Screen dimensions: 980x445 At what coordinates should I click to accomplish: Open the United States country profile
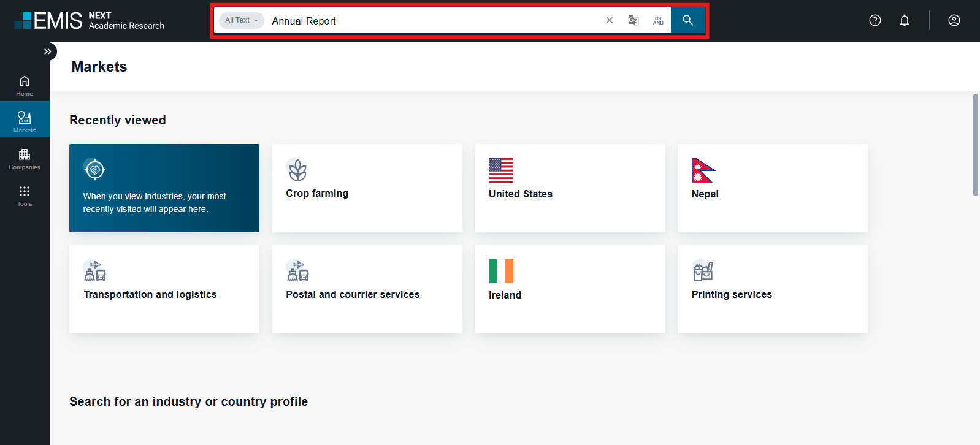click(x=570, y=188)
